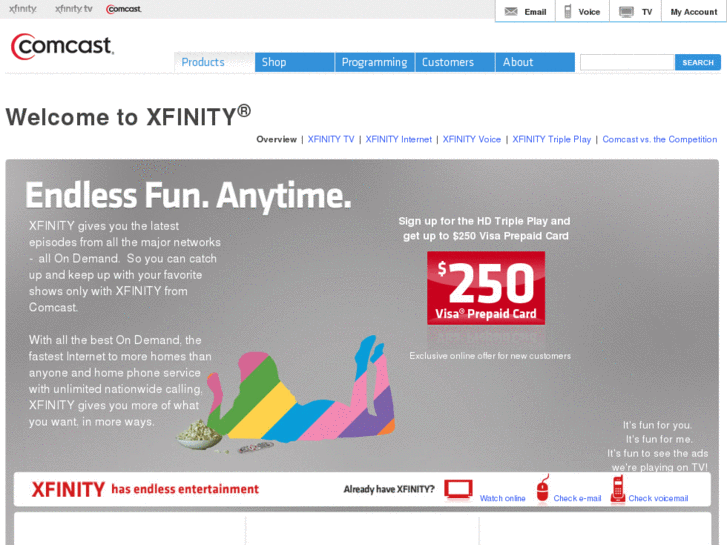Click the $250 Visa Prepaid Card banner
Viewport: 727px width, 545px height.
[486, 288]
